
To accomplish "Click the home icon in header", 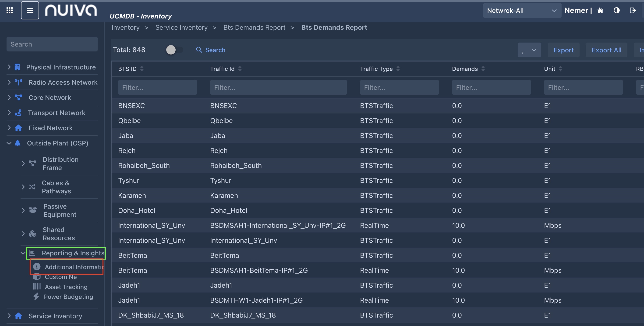I will coord(600,10).
